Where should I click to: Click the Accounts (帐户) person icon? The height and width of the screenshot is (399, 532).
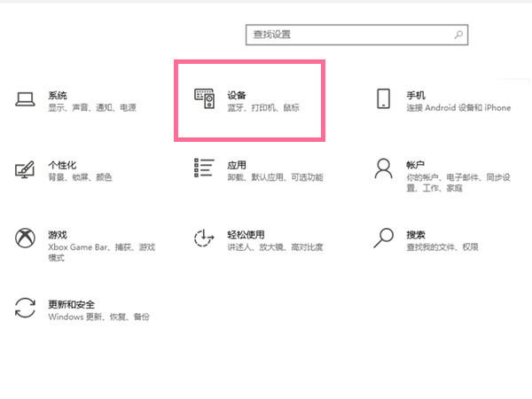pos(383,169)
